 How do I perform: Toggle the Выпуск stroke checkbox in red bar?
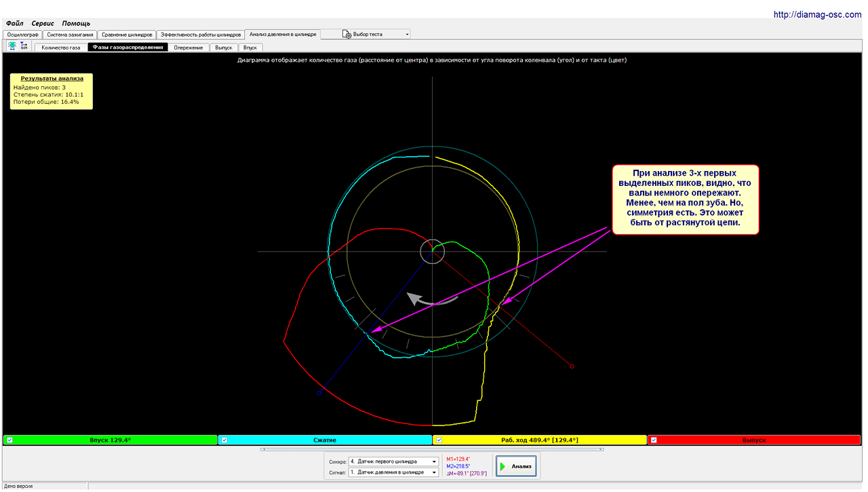click(x=654, y=440)
